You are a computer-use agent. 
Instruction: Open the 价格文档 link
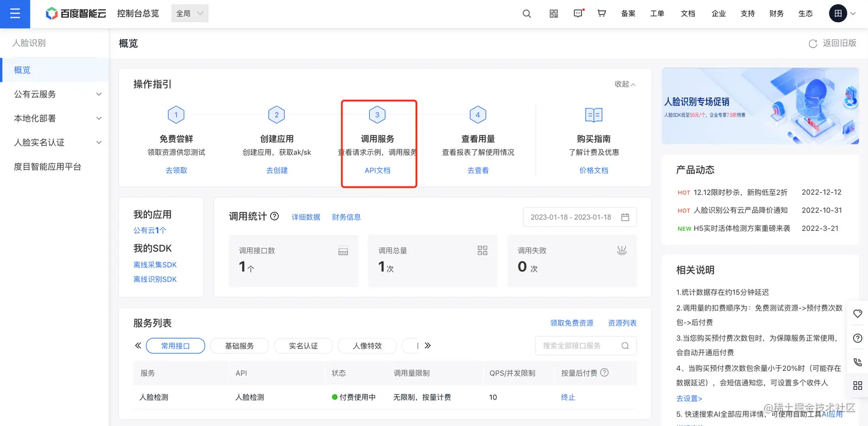[594, 171]
